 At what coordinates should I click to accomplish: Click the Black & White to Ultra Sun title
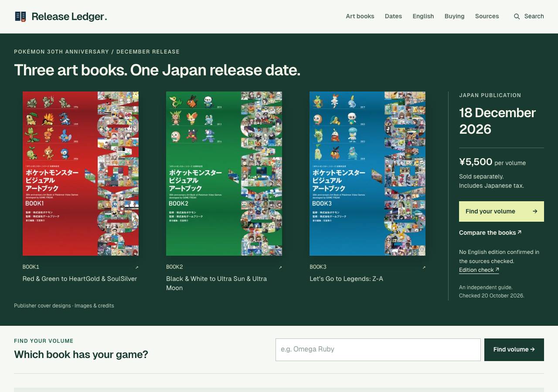click(217, 283)
